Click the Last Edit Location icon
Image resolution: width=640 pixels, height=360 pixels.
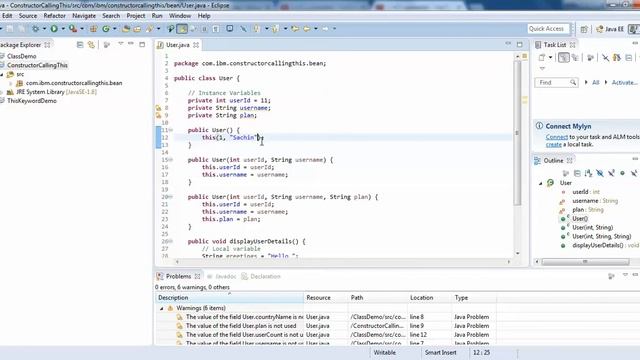pos(295,29)
